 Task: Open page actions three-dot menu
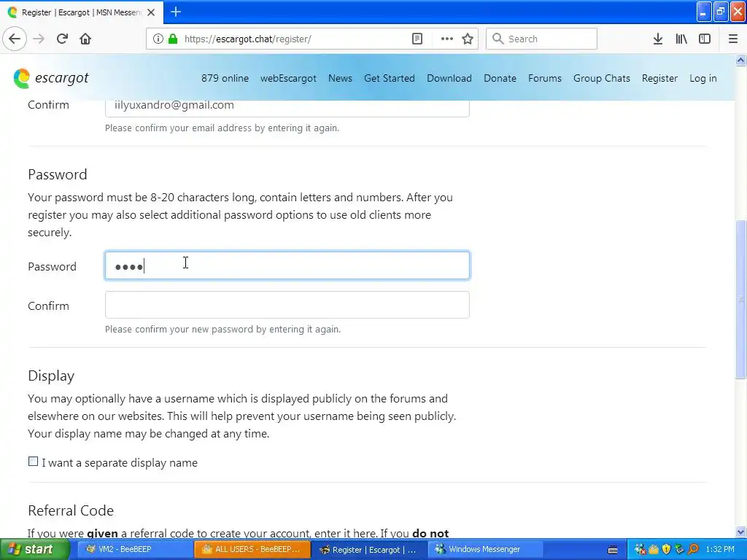(446, 39)
